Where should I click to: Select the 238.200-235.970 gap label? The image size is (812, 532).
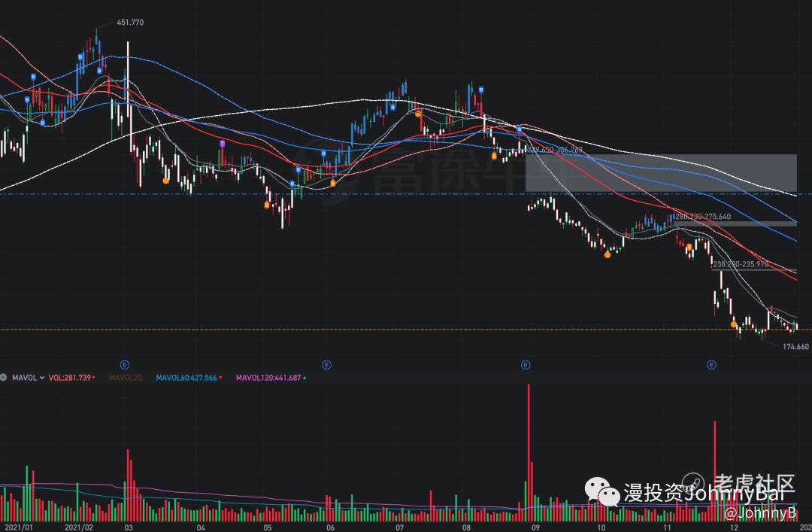741,264
